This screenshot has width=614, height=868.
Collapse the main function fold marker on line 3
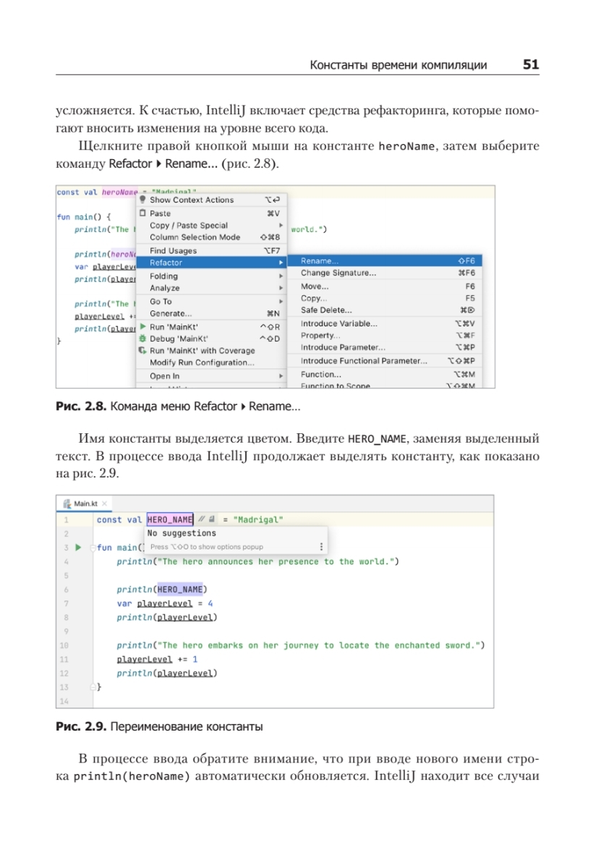tap(93, 548)
